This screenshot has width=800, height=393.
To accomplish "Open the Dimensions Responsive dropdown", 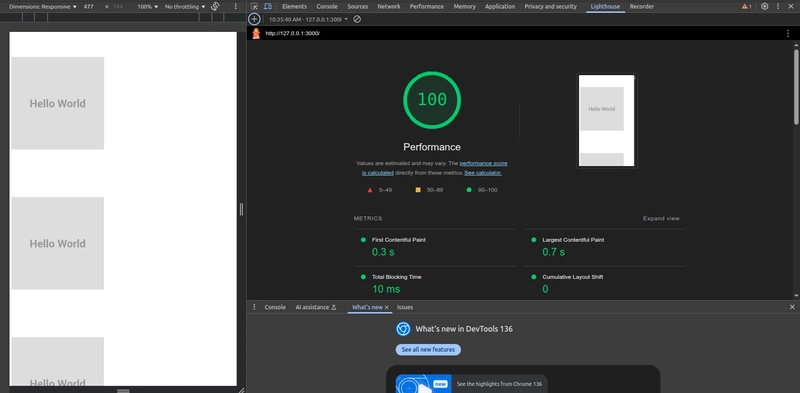I will click(x=43, y=7).
